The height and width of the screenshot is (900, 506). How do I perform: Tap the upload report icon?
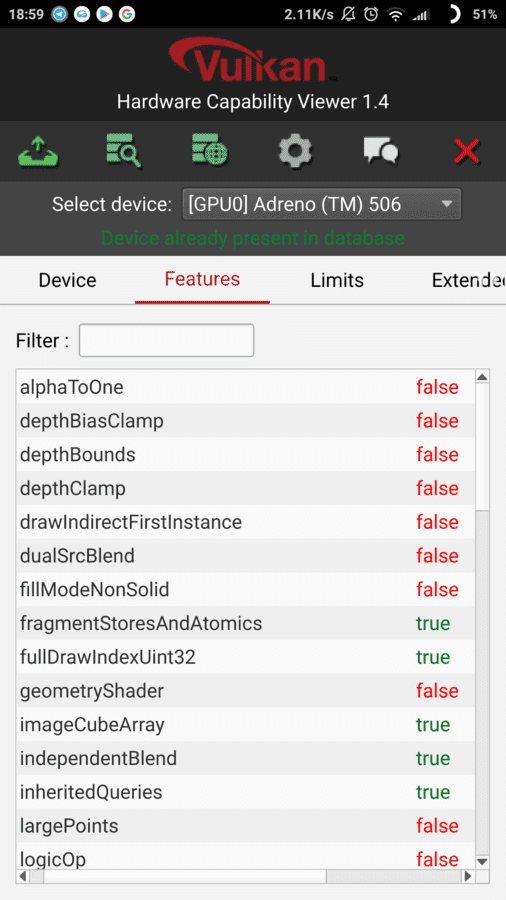pos(38,151)
